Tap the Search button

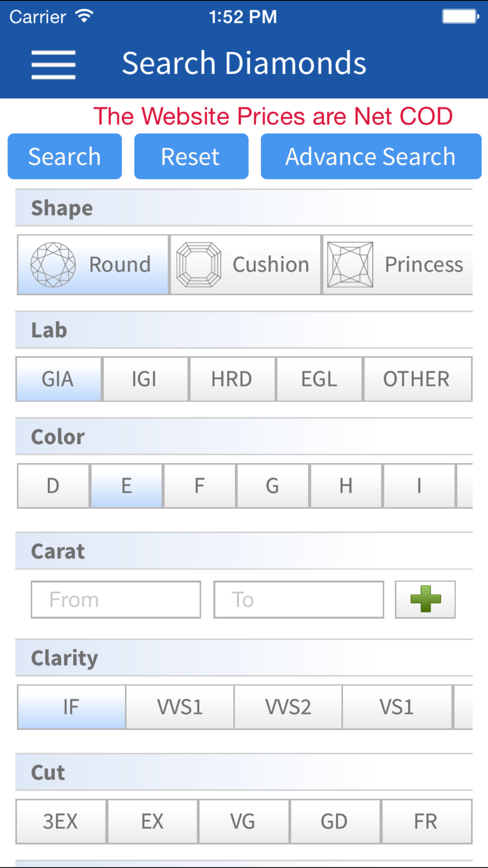65,156
